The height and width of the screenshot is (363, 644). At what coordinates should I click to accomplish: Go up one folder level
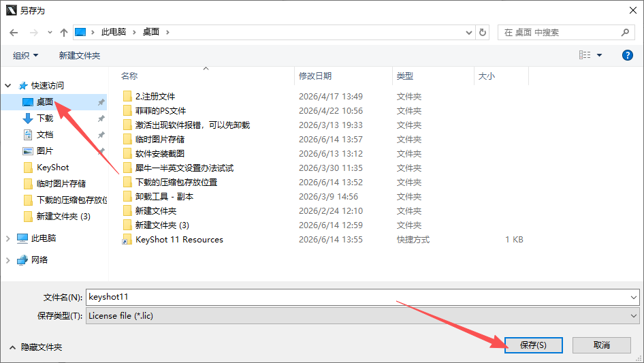(x=64, y=33)
